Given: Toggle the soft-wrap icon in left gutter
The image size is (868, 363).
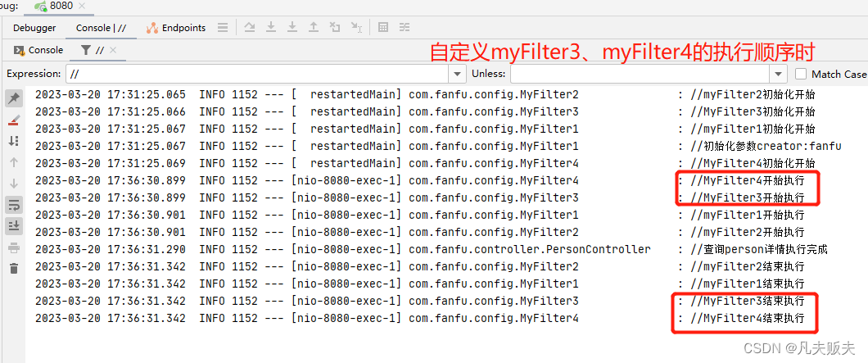Looking at the screenshot, I should click(x=14, y=205).
